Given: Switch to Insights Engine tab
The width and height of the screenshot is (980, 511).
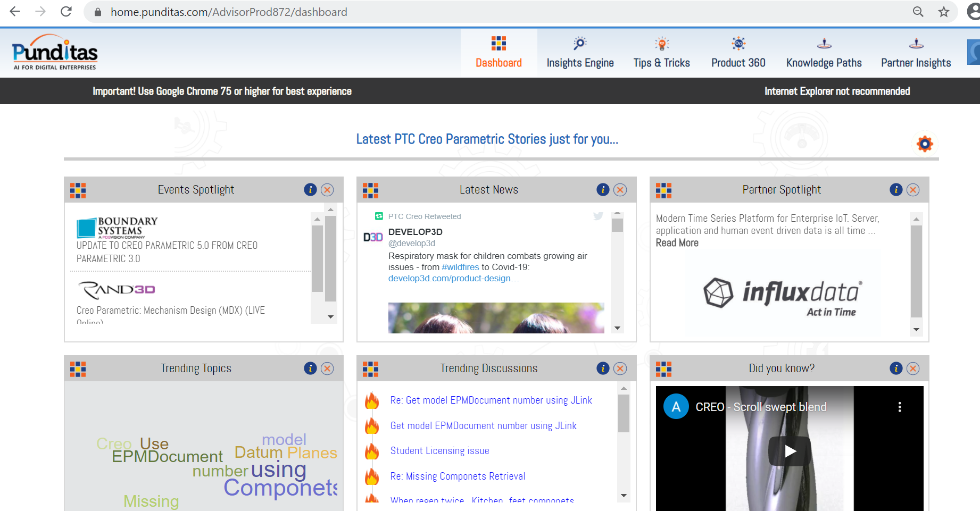Looking at the screenshot, I should tap(580, 53).
